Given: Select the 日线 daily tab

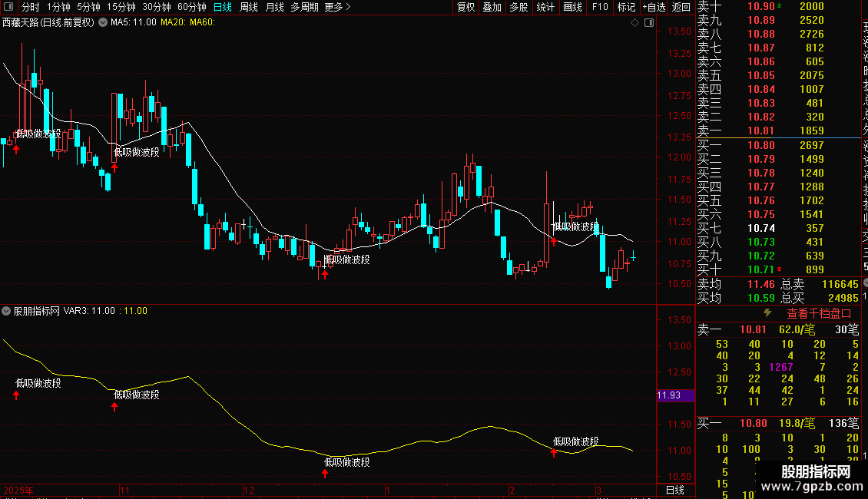Looking at the screenshot, I should (x=223, y=7).
